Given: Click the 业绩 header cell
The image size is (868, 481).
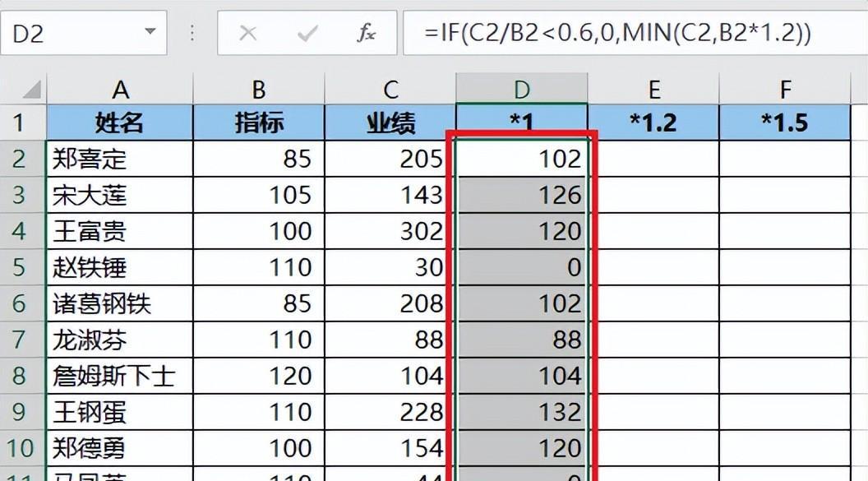Looking at the screenshot, I should pyautogui.click(x=390, y=123).
